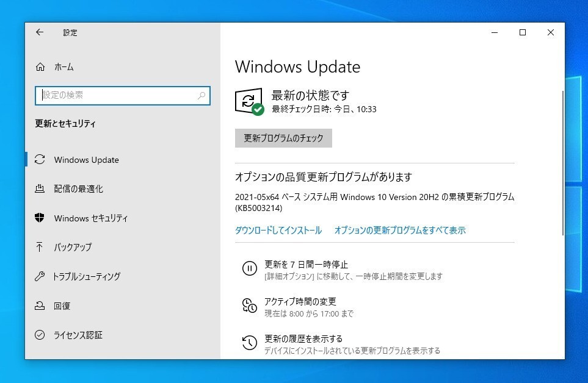This screenshot has width=588, height=383.
Task: Click the magnifier icon in search box
Action: tap(201, 96)
